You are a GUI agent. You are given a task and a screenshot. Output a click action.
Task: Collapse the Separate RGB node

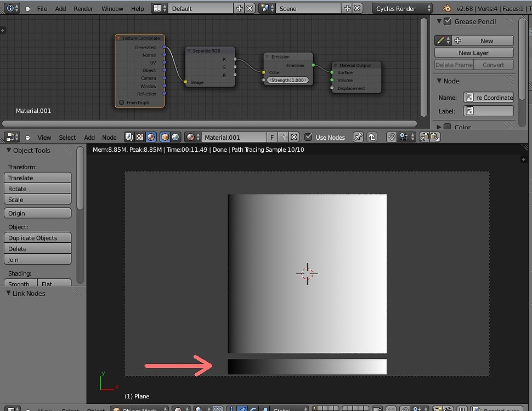tap(189, 50)
